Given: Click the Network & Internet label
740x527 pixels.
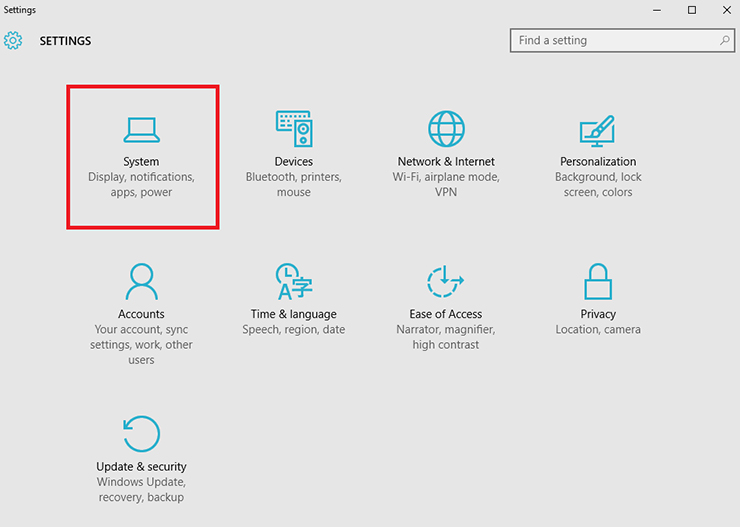Looking at the screenshot, I should [x=446, y=161].
